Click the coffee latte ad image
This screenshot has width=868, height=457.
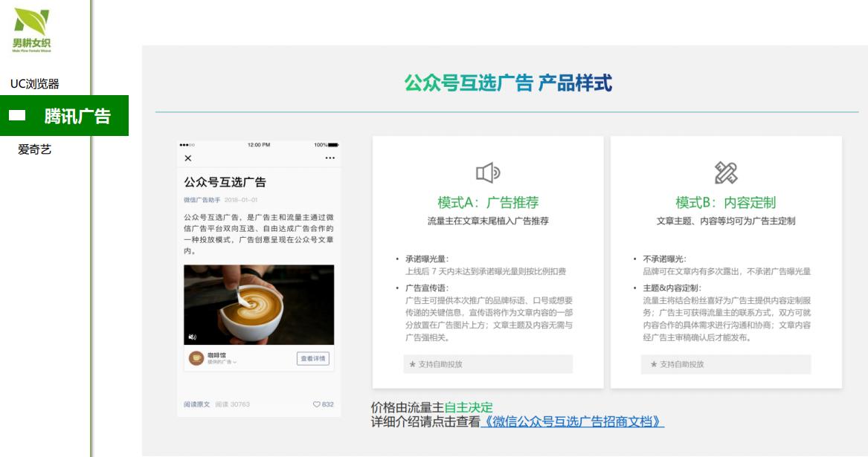tap(259, 305)
